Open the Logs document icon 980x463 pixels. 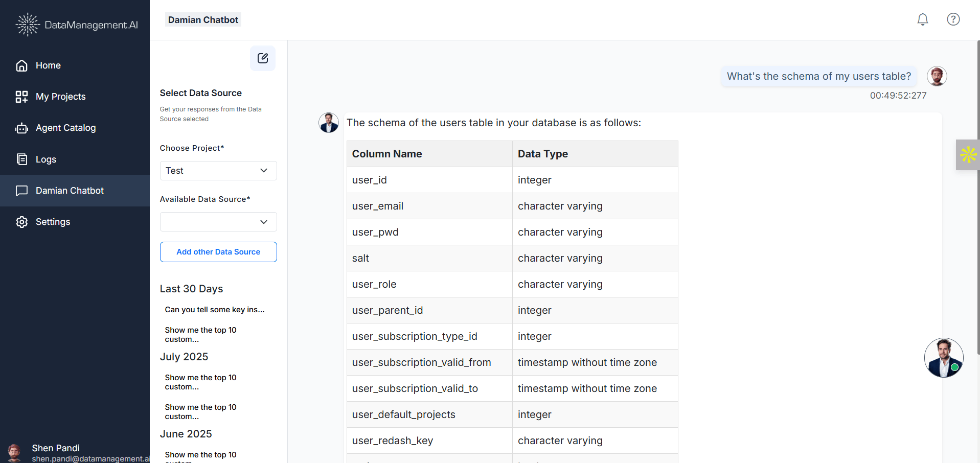21,159
